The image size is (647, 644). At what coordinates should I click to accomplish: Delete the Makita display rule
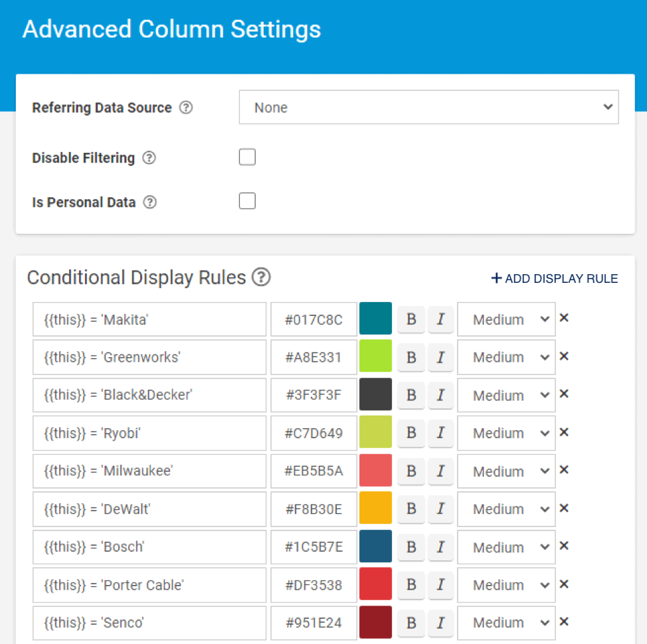564,318
